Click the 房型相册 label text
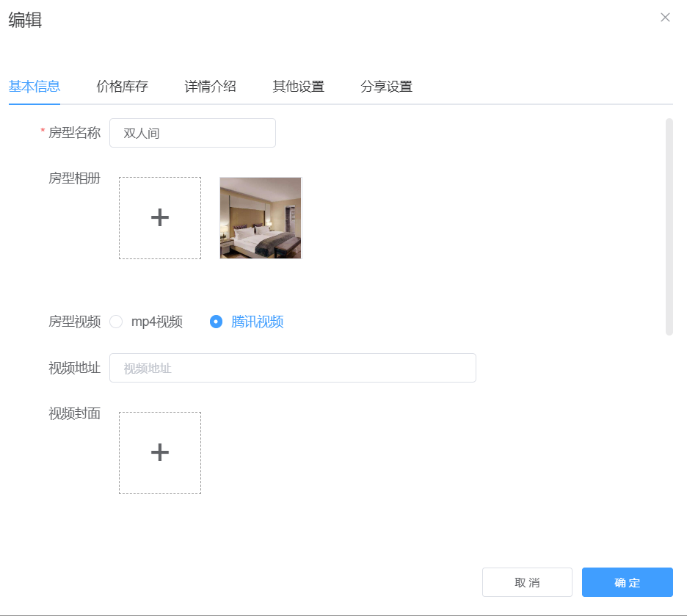The width and height of the screenshot is (687, 616). point(74,178)
